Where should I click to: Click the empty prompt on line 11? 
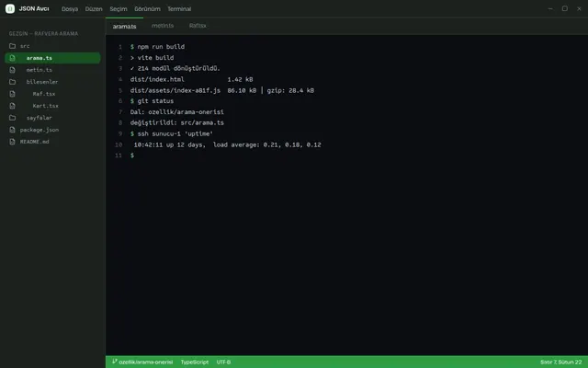(x=132, y=155)
